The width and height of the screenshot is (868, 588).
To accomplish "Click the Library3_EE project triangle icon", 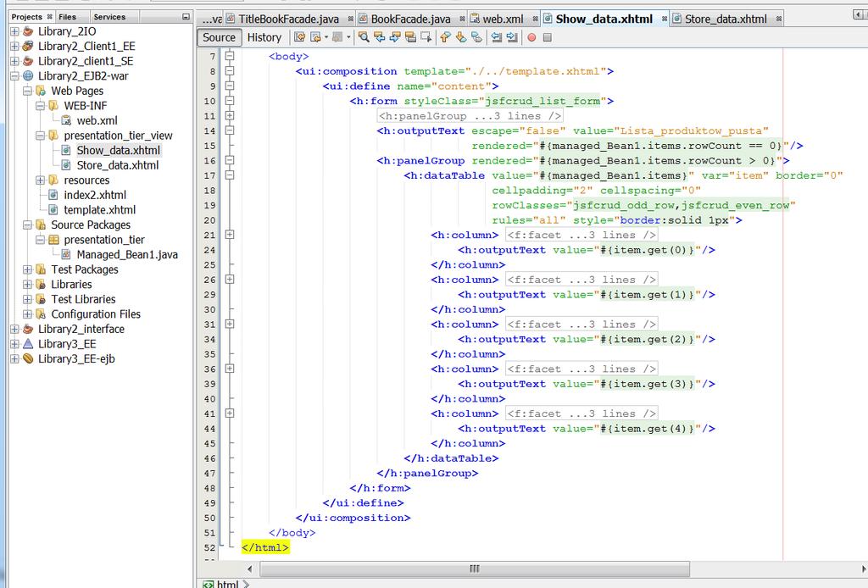I will click(28, 344).
